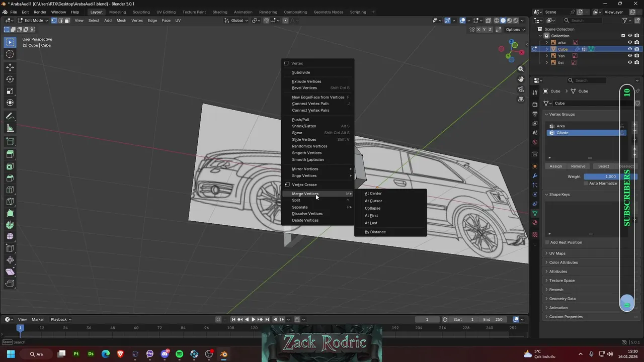The image size is (644, 362).
Task: Click the viewport zoom magnifier gizmo
Action: pyautogui.click(x=521, y=69)
